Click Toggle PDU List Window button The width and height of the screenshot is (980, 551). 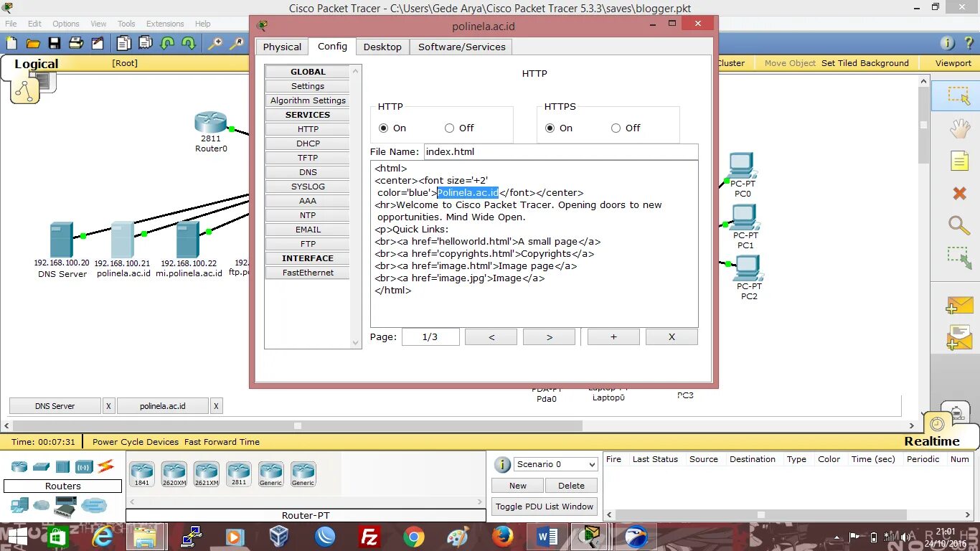[545, 507]
